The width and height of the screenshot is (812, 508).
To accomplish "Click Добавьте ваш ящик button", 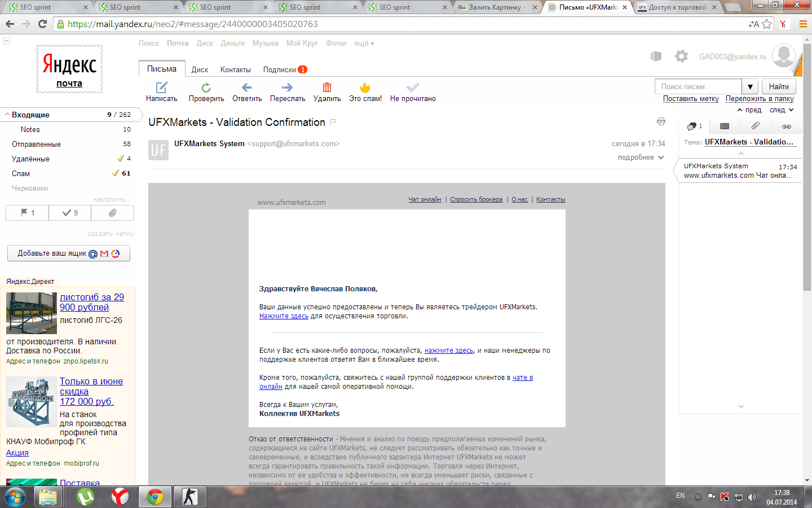I will tap(69, 253).
